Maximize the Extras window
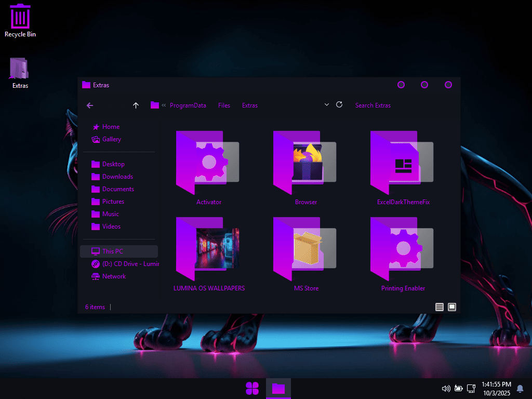532x399 pixels. (424, 85)
